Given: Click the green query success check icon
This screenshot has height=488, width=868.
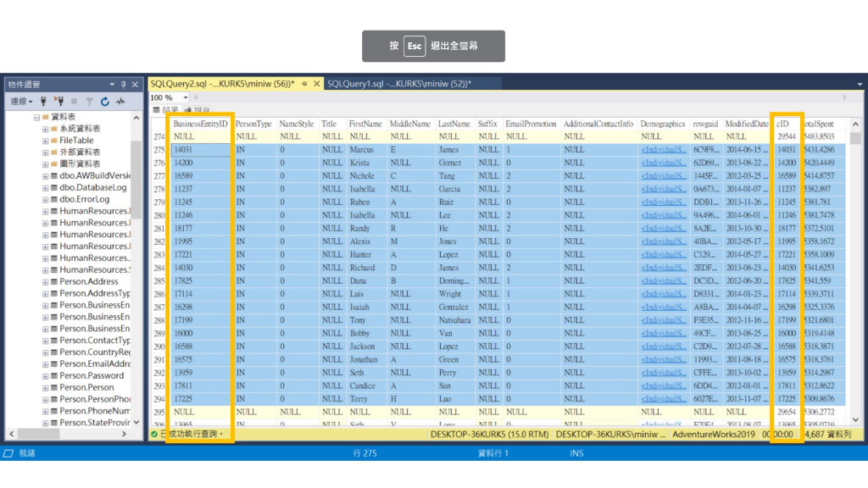Looking at the screenshot, I should [x=154, y=435].
